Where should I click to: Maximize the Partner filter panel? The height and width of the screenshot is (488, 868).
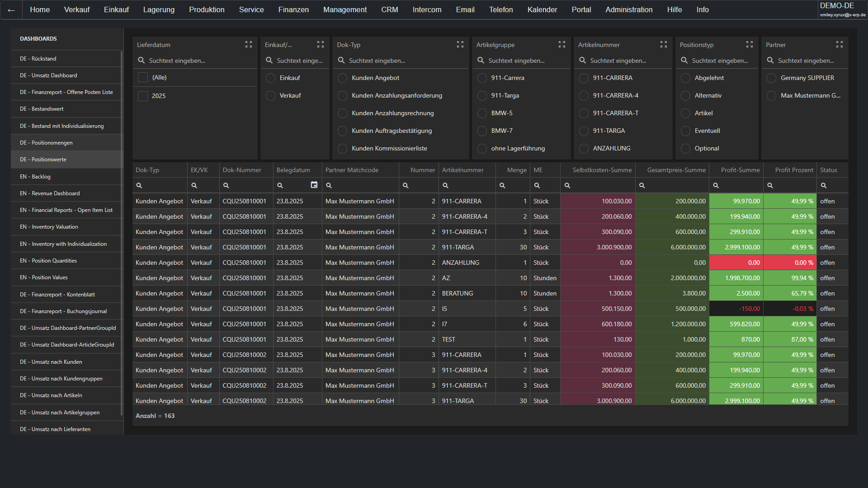(840, 44)
